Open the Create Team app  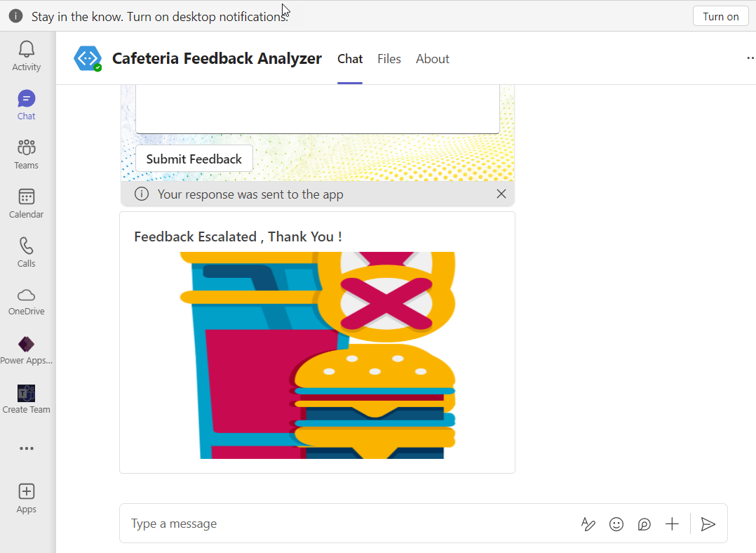pos(27,399)
